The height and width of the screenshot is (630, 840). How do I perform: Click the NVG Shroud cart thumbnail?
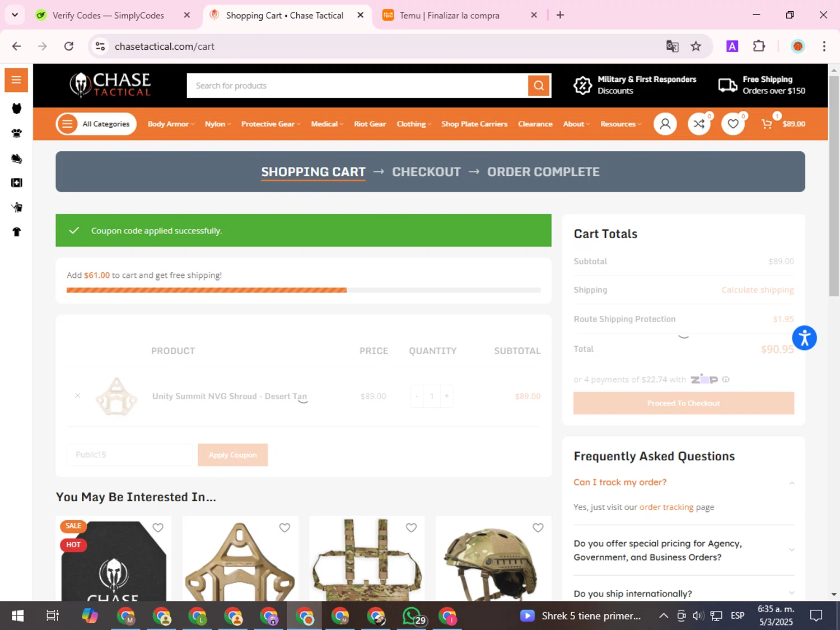click(x=116, y=396)
